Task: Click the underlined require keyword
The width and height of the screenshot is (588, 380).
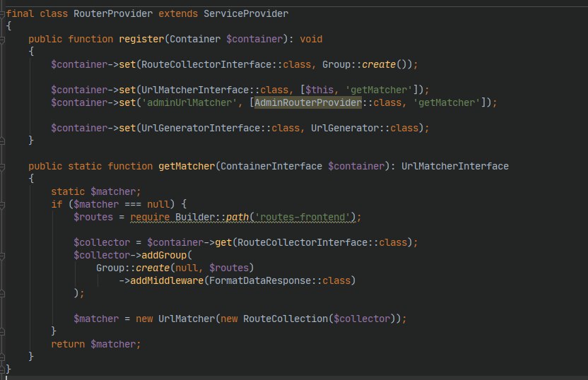Action: (150, 218)
